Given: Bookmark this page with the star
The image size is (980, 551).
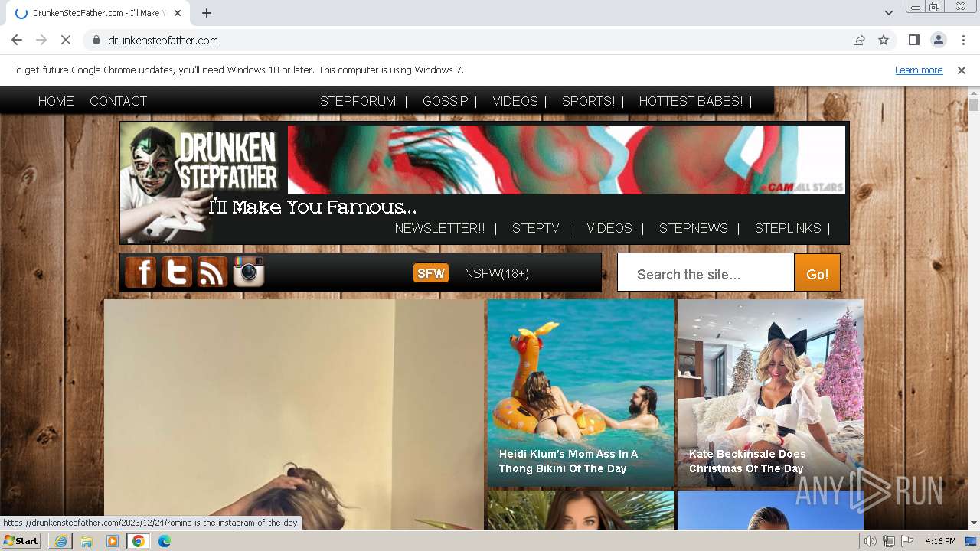Looking at the screenshot, I should [884, 41].
